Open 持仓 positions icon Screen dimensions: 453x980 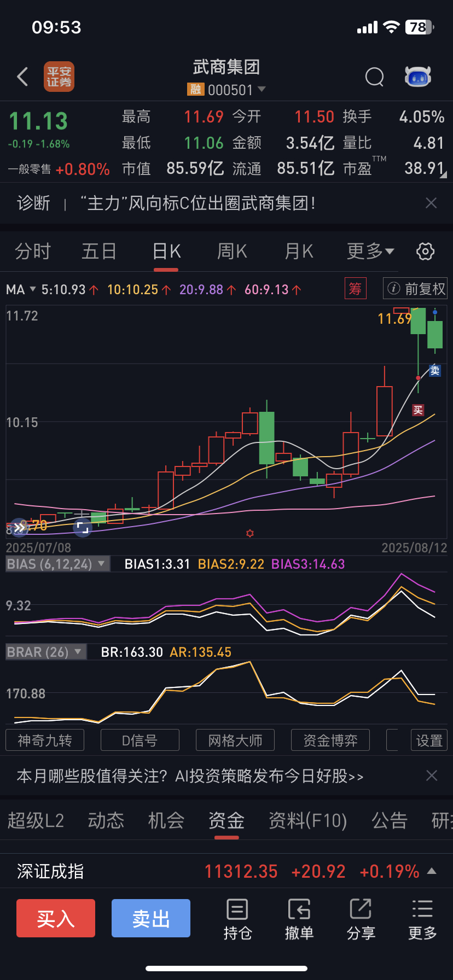tap(237, 919)
